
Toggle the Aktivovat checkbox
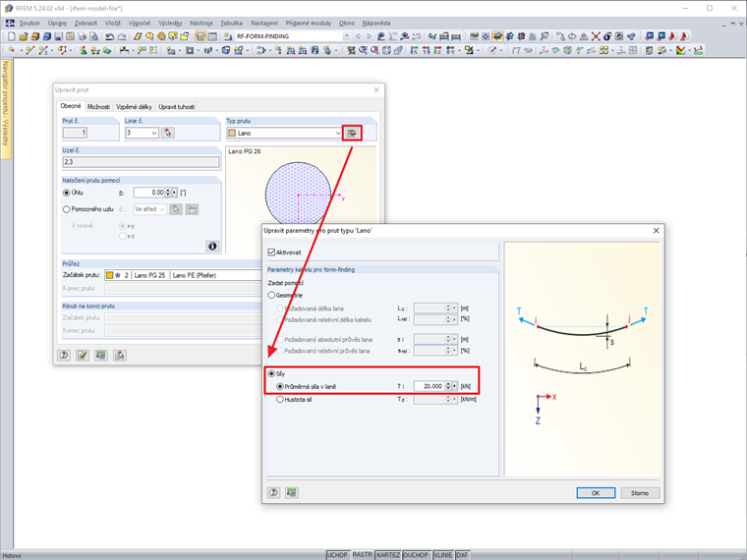pyautogui.click(x=271, y=252)
